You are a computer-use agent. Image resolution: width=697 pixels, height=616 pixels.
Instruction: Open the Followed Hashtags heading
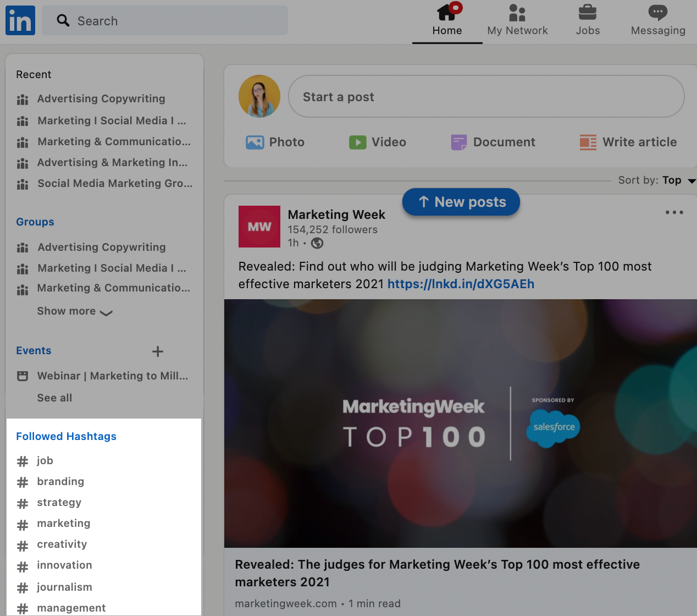[x=67, y=436]
